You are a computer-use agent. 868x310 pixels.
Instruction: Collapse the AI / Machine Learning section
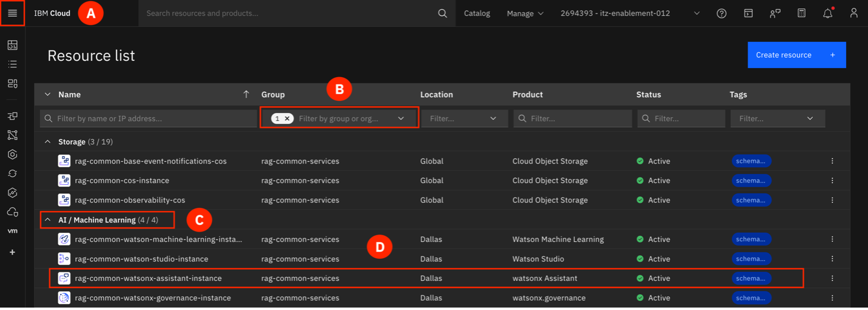click(48, 220)
